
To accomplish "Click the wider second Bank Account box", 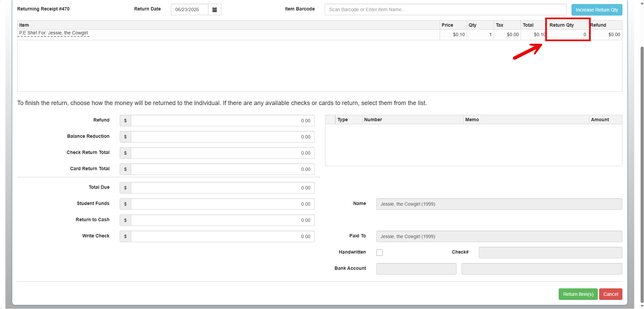I will click(542, 269).
